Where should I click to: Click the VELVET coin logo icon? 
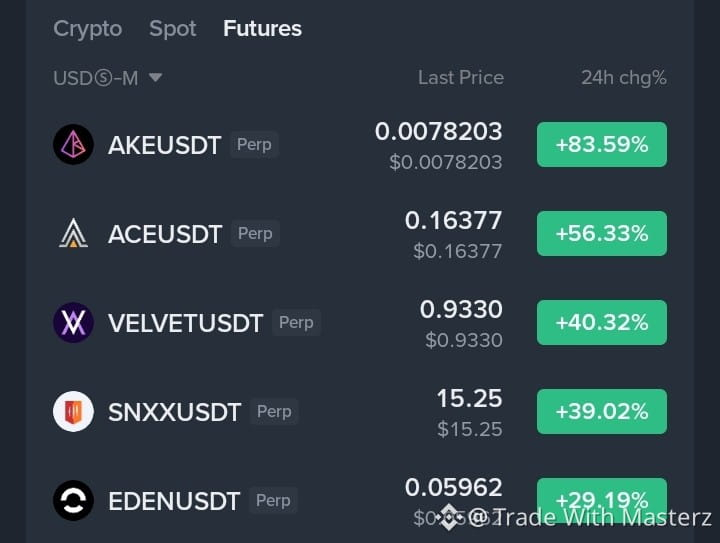click(x=73, y=322)
